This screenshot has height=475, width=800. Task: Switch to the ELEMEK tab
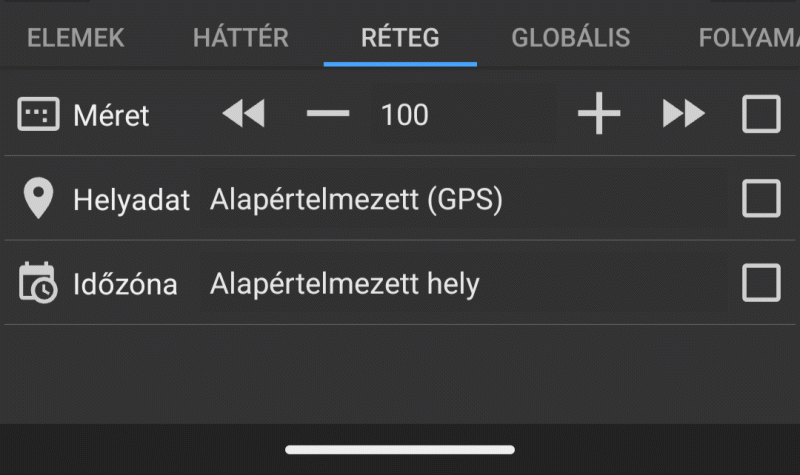(x=76, y=38)
